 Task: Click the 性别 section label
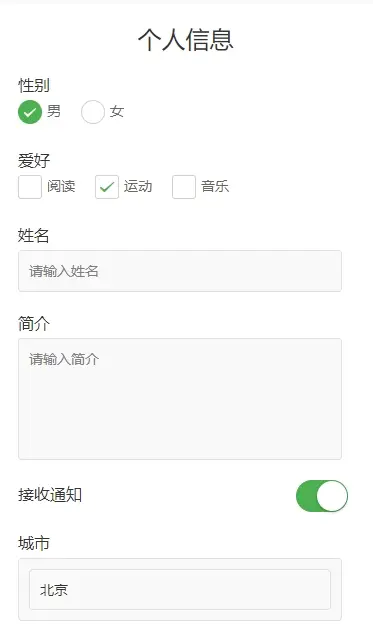tap(34, 85)
